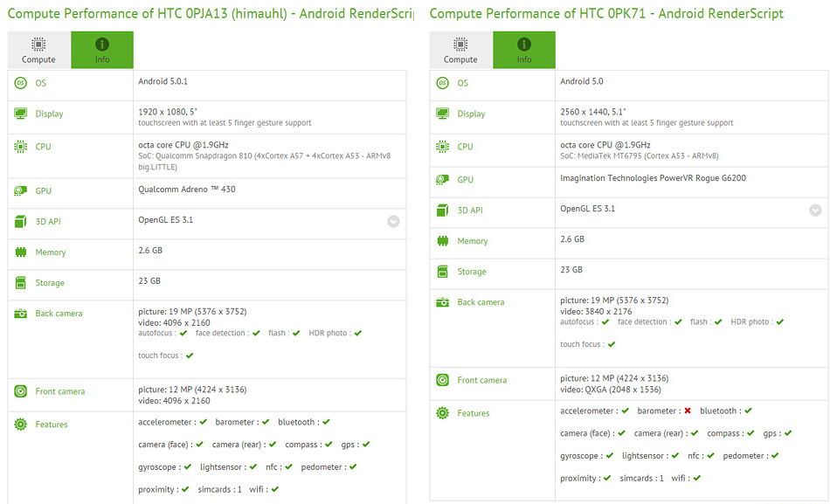Click the CPU chip icon in the 0PJA13 panel
The width and height of the screenshot is (830, 504).
pyautogui.click(x=21, y=147)
